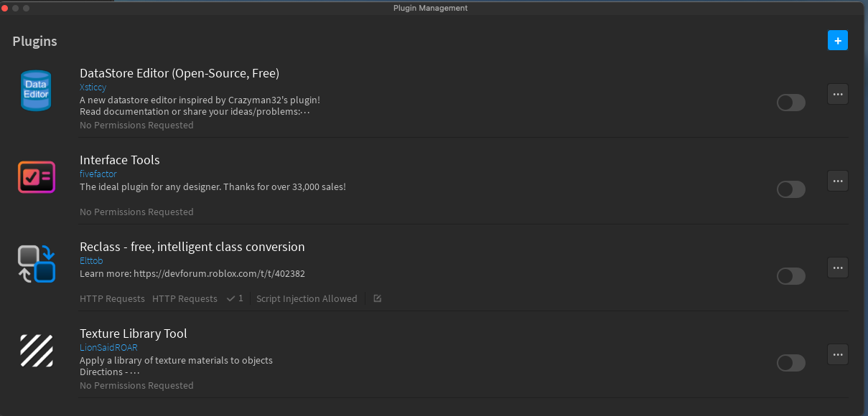Click the DataStore Editor plugin icon
The height and width of the screenshot is (416, 868).
36,90
